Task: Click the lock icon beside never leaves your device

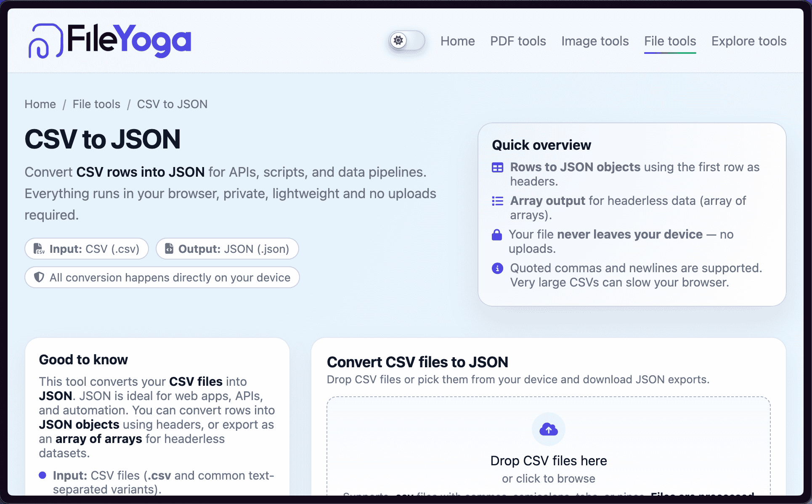Action: point(497,235)
